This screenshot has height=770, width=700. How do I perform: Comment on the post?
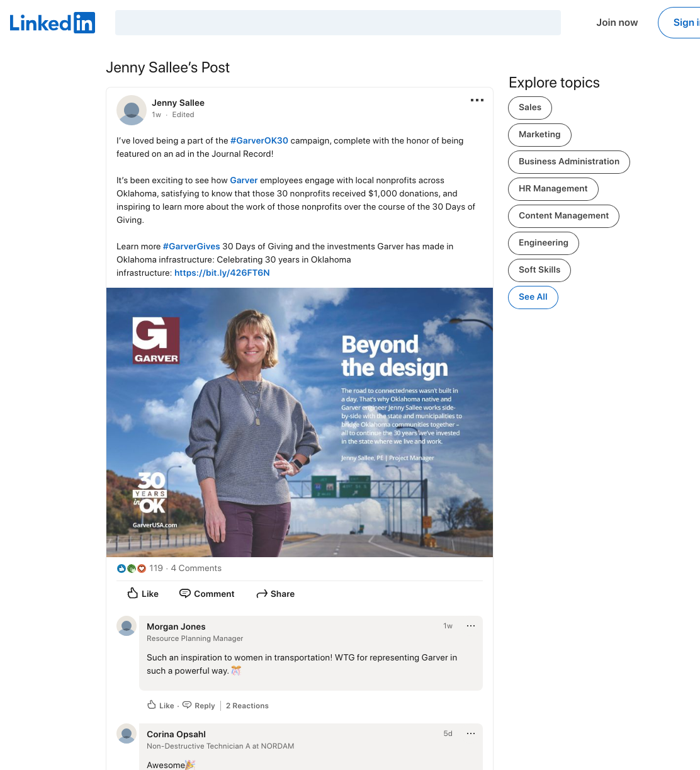tap(207, 594)
